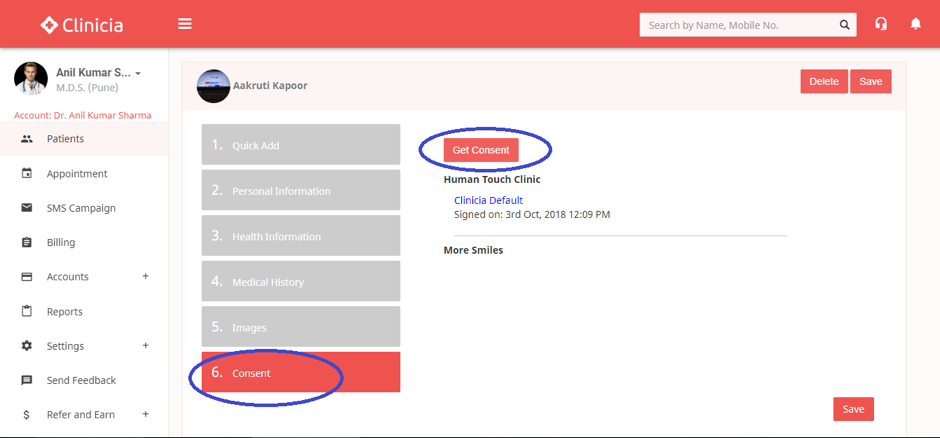The image size is (940, 438).
Task: Click the Settings gear icon
Action: (27, 346)
